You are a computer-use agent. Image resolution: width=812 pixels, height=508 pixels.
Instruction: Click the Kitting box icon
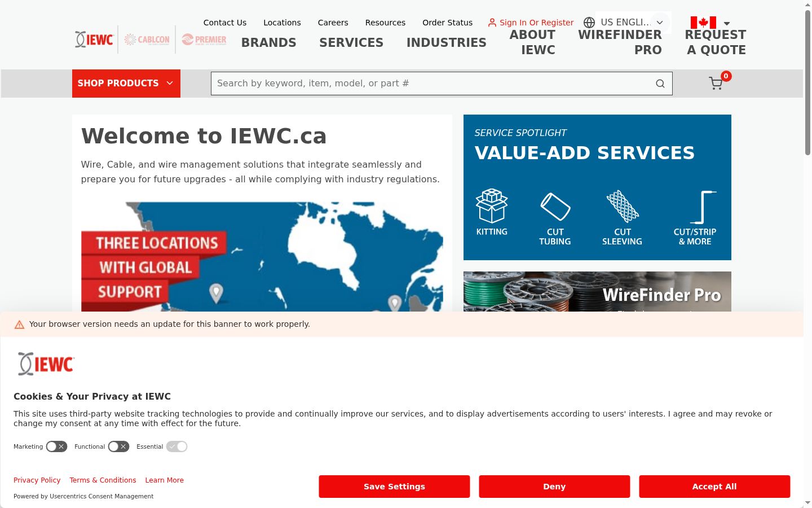pyautogui.click(x=492, y=205)
